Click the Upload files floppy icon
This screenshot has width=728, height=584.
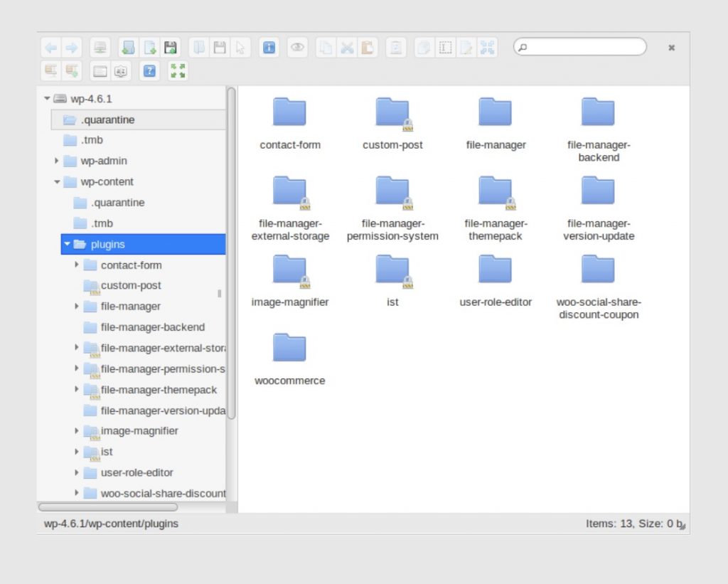coord(171,48)
